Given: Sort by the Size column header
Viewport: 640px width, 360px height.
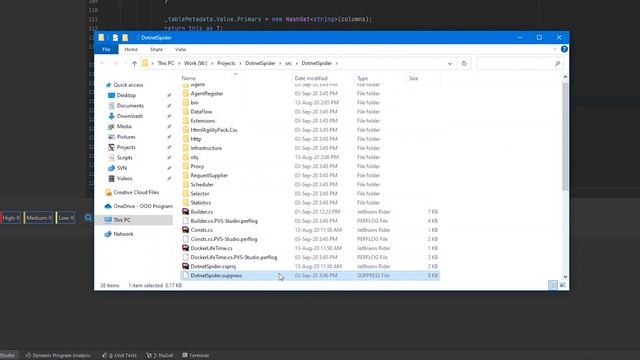Looking at the screenshot, I should coord(413,78).
